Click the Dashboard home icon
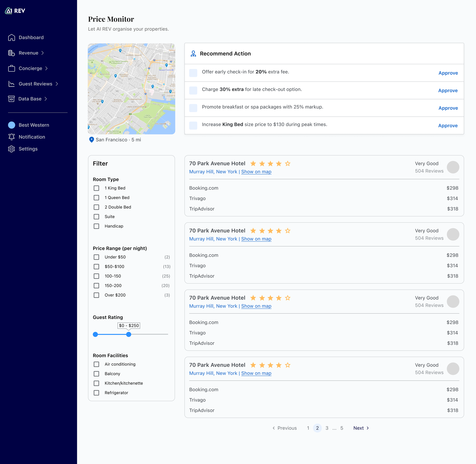The image size is (476, 464). point(11,37)
